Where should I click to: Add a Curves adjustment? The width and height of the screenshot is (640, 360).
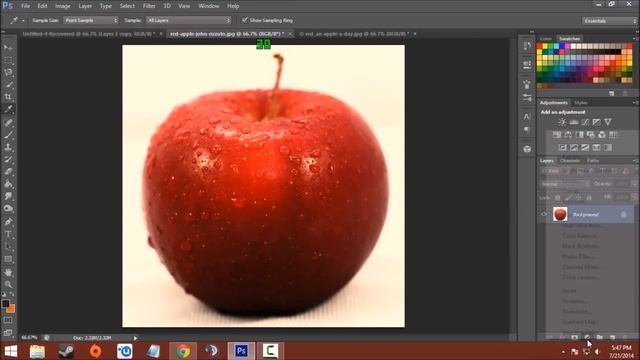pyautogui.click(x=585, y=122)
